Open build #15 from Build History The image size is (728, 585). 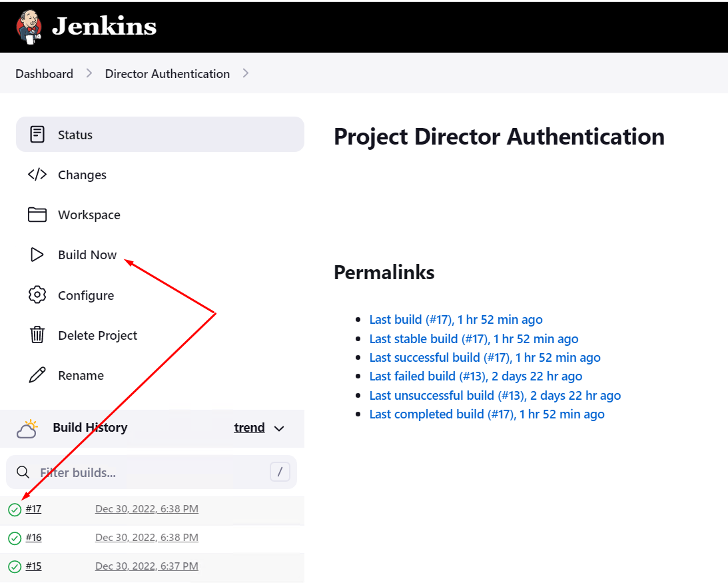(33, 566)
